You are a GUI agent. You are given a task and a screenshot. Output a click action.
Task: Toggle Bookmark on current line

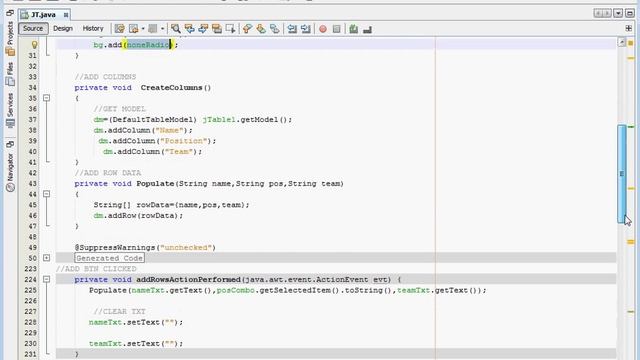pos(275,29)
